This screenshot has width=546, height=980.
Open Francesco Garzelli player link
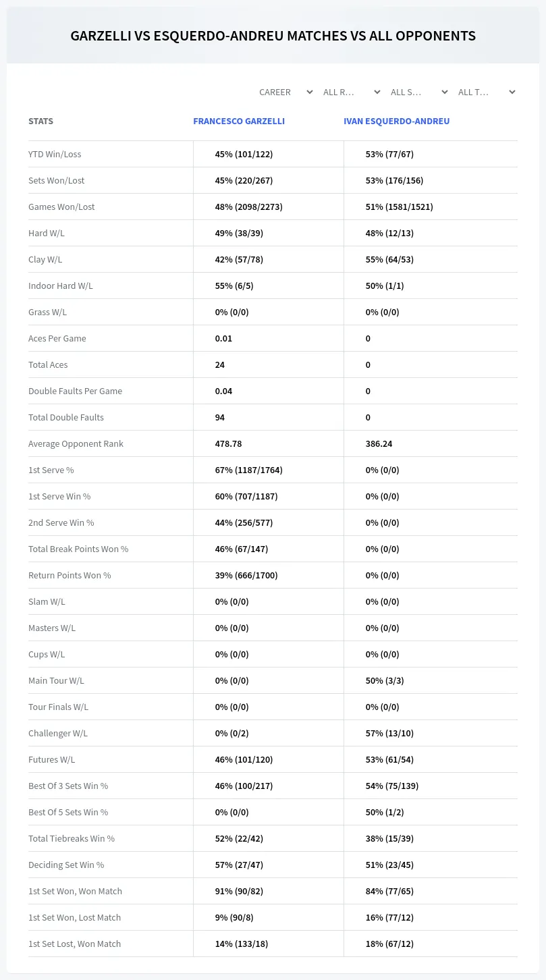click(x=239, y=121)
